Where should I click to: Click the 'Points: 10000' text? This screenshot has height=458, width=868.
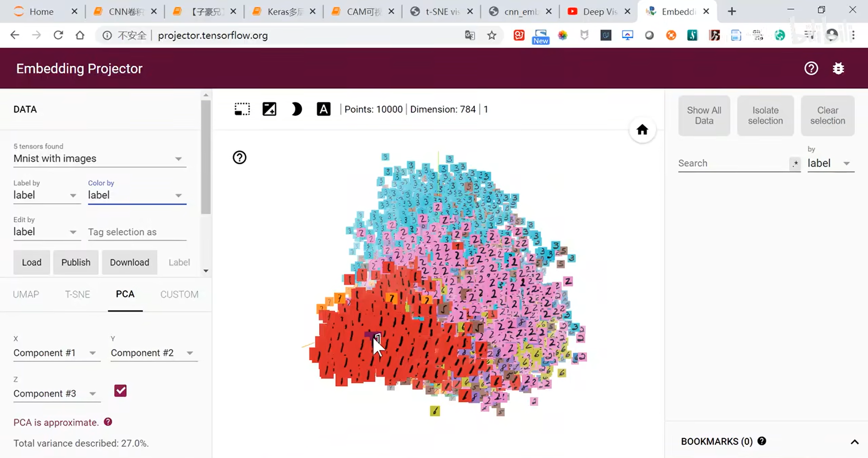click(373, 109)
